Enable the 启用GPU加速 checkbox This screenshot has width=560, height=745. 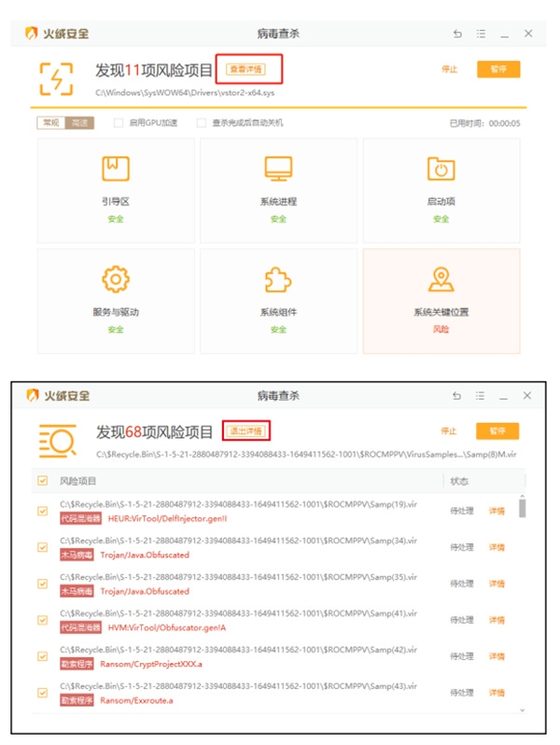[119, 123]
